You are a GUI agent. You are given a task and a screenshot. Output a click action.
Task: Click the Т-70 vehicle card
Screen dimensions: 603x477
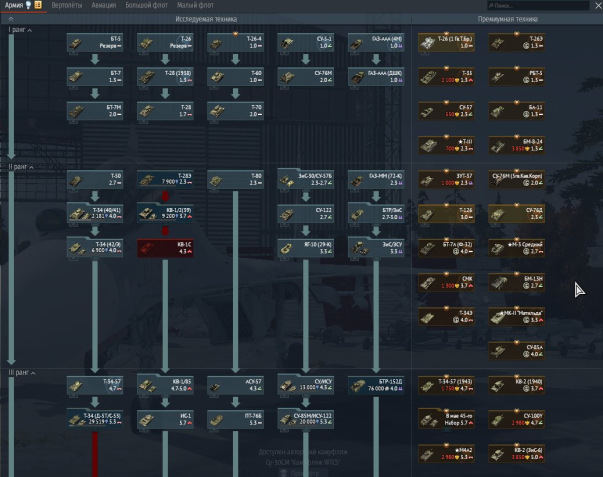(234, 108)
